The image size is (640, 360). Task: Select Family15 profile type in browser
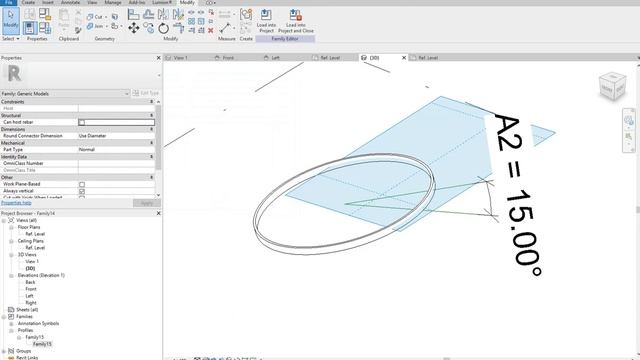pyautogui.click(x=42, y=344)
